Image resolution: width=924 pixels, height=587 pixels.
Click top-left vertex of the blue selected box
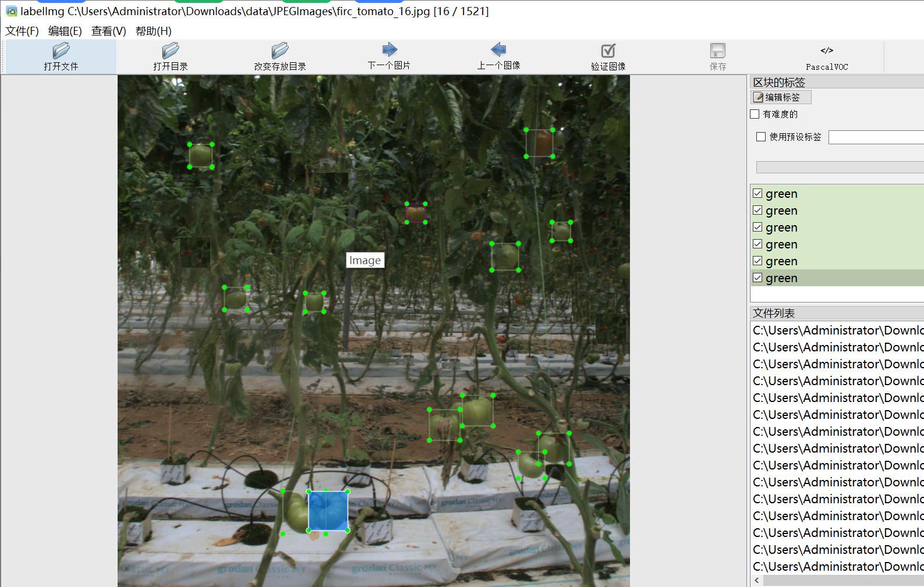coord(309,492)
